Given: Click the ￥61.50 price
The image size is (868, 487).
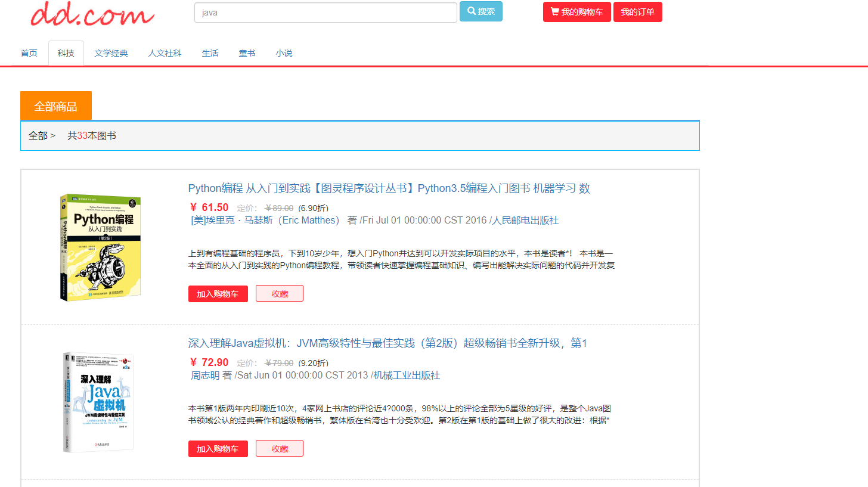Looking at the screenshot, I should click(x=209, y=207).
